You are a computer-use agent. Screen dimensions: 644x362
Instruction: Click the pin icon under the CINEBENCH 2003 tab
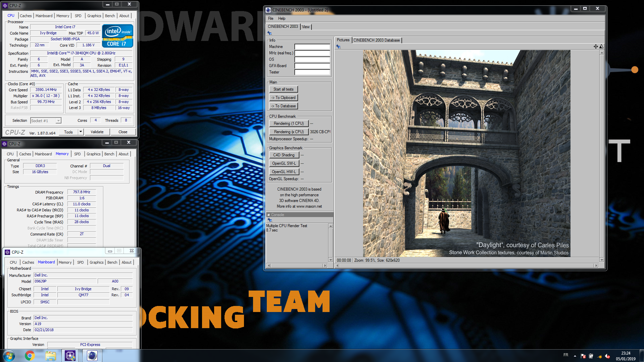269,33
